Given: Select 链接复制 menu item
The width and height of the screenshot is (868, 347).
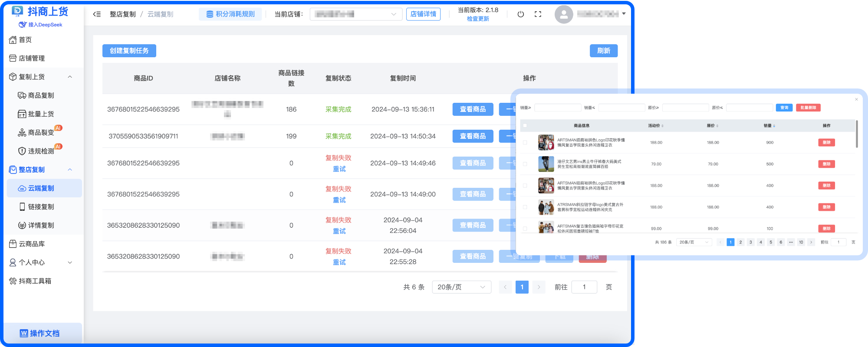Looking at the screenshot, I should tap(41, 207).
